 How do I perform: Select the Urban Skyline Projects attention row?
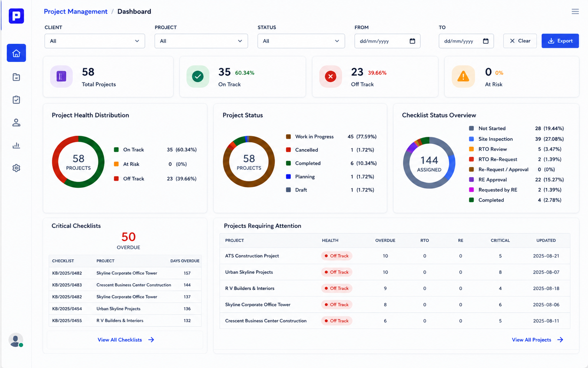(x=395, y=272)
